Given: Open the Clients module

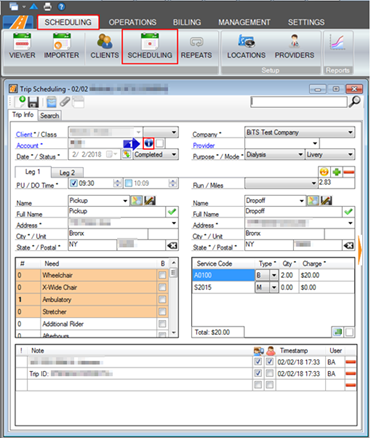Looking at the screenshot, I should [105, 46].
